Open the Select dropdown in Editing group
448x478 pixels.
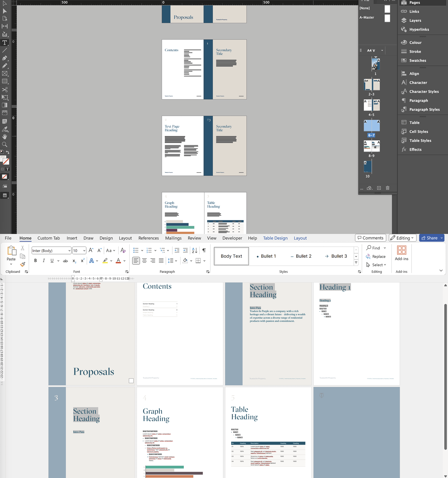click(x=376, y=265)
